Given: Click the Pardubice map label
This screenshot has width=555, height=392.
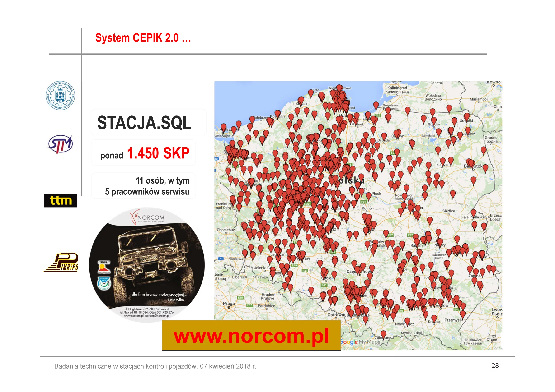Looking at the screenshot, I should (266, 306).
